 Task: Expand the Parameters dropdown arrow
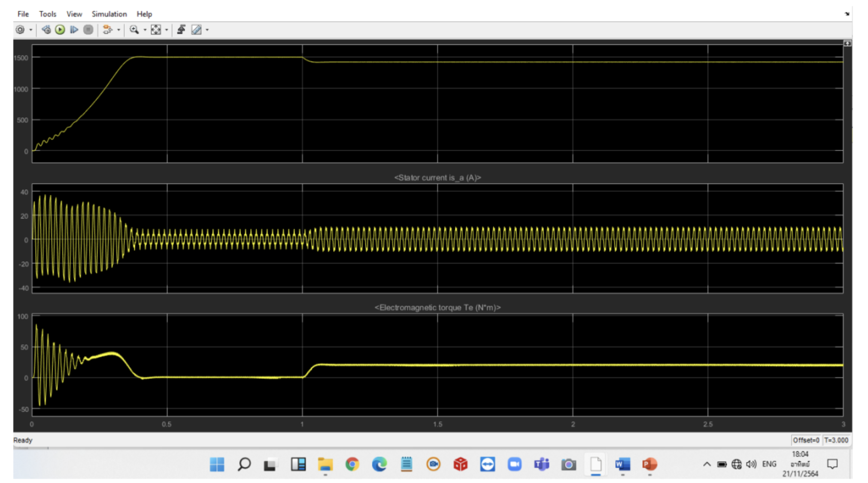pyautogui.click(x=30, y=30)
